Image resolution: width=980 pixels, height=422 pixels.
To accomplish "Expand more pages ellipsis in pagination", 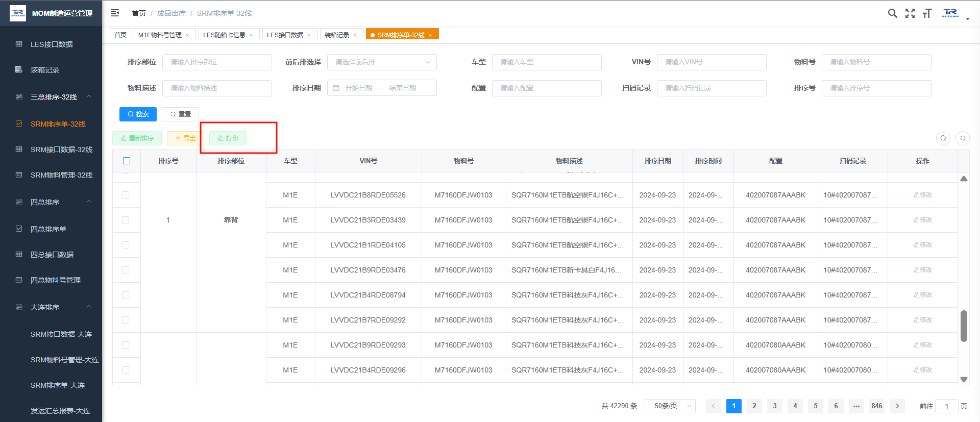I will [856, 406].
